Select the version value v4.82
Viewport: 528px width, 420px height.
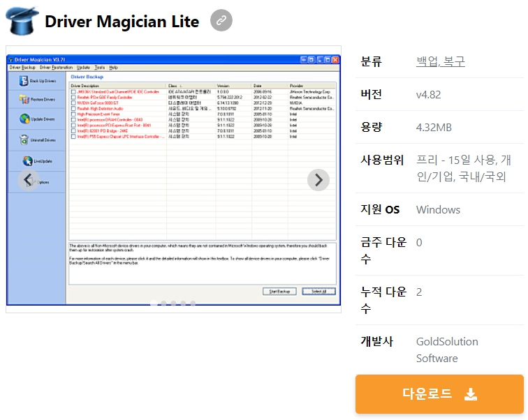(x=428, y=94)
